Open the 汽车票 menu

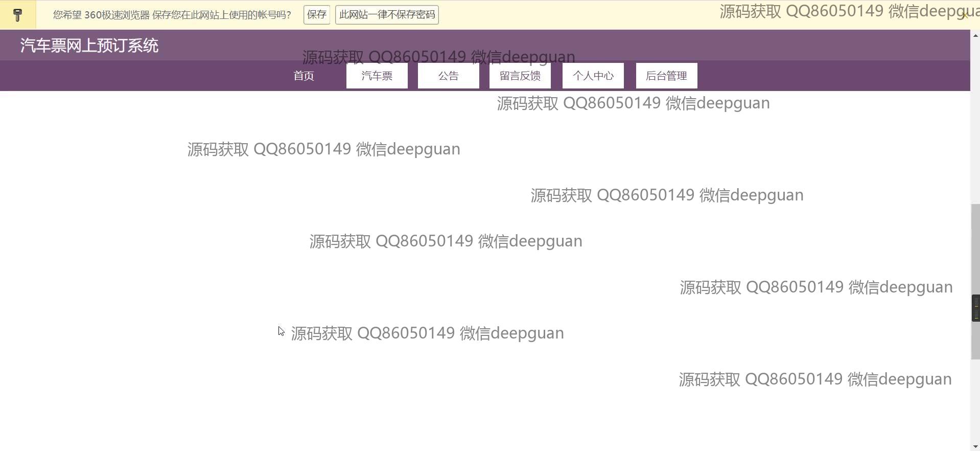pos(377,76)
